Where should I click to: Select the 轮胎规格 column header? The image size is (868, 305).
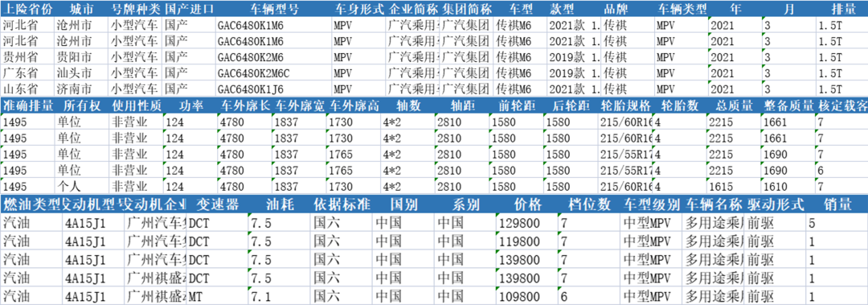(626, 106)
